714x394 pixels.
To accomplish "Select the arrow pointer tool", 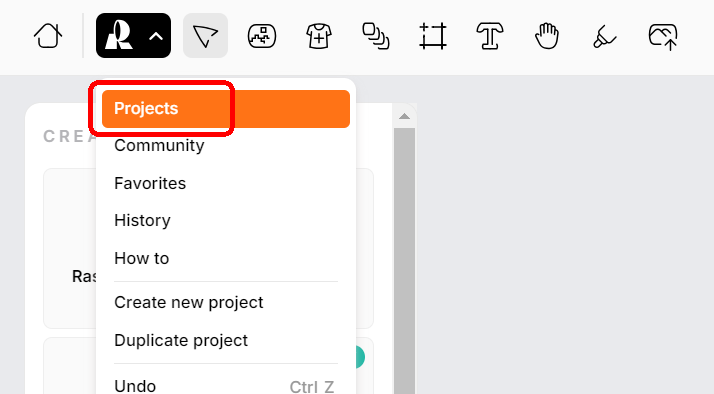I will tap(205, 36).
